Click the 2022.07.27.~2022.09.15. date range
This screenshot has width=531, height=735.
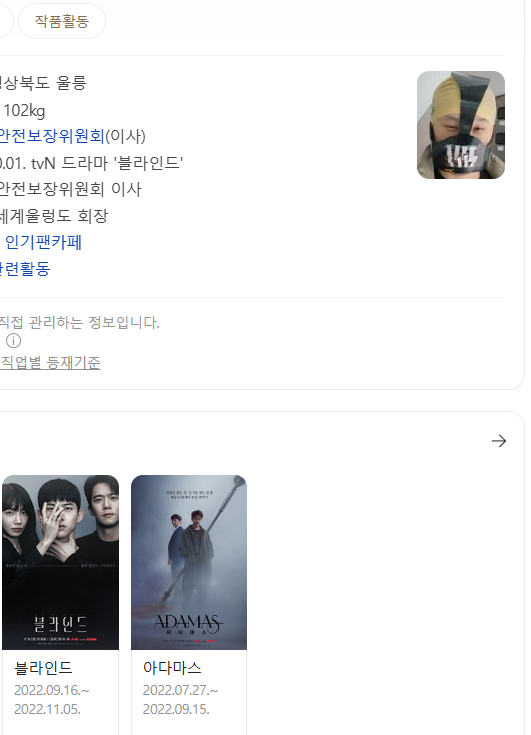click(180, 700)
